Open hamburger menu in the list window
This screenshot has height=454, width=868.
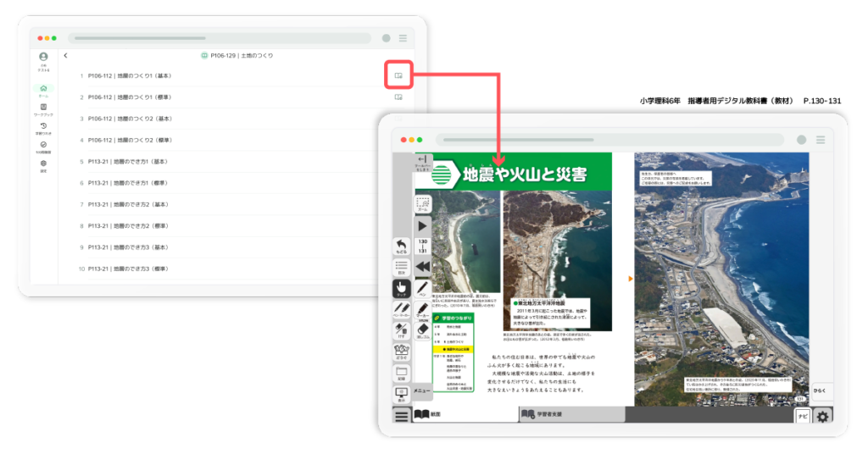[403, 38]
